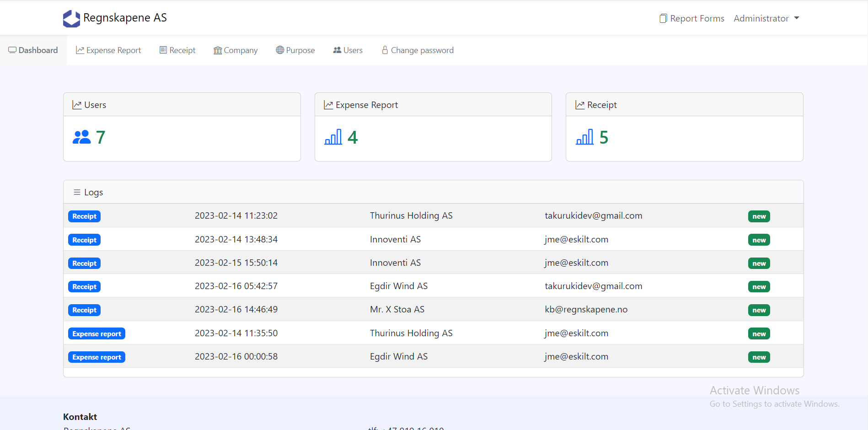Click the Company building icon in navbar
The width and height of the screenshot is (868, 430).
218,50
